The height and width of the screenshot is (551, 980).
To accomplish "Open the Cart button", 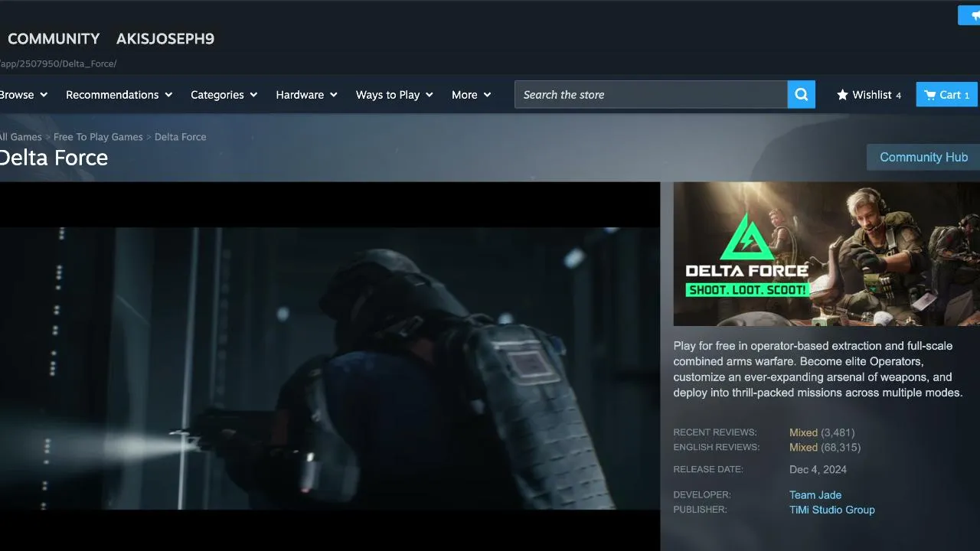I will pos(947,95).
